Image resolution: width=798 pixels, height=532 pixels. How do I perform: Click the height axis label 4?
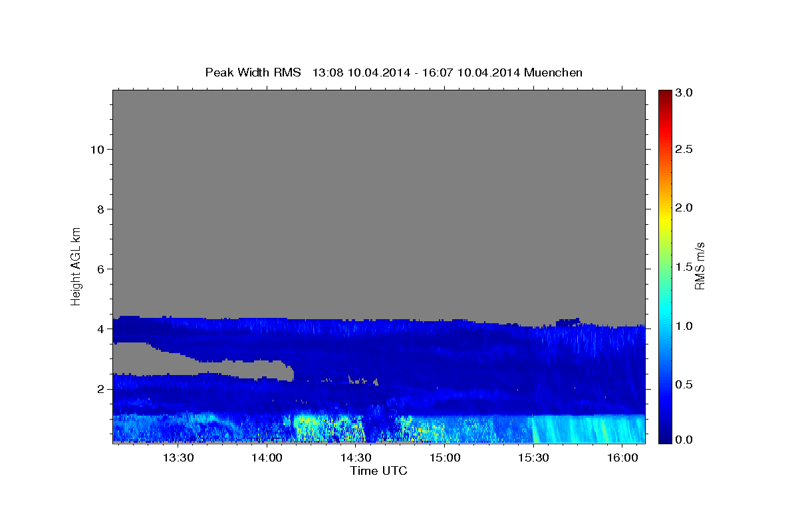point(100,329)
